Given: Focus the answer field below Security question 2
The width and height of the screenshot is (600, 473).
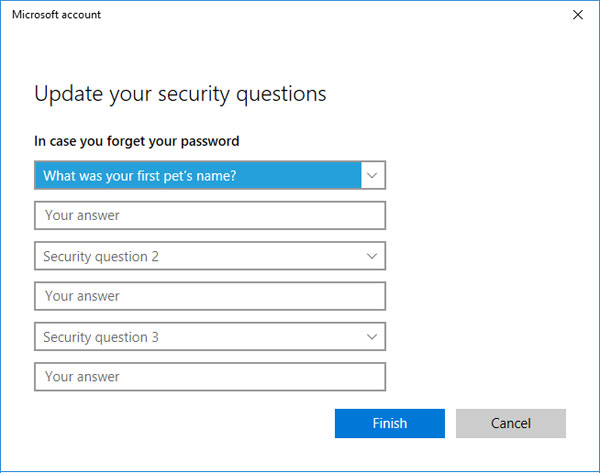Looking at the screenshot, I should [210, 296].
